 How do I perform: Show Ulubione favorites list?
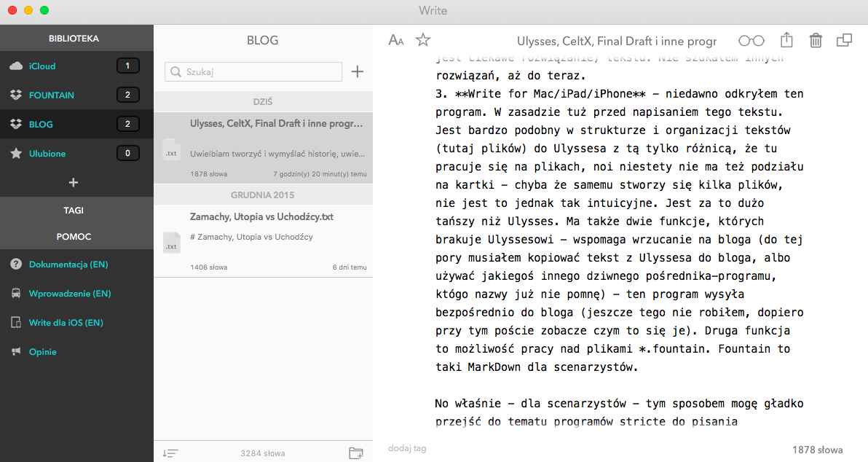47,154
